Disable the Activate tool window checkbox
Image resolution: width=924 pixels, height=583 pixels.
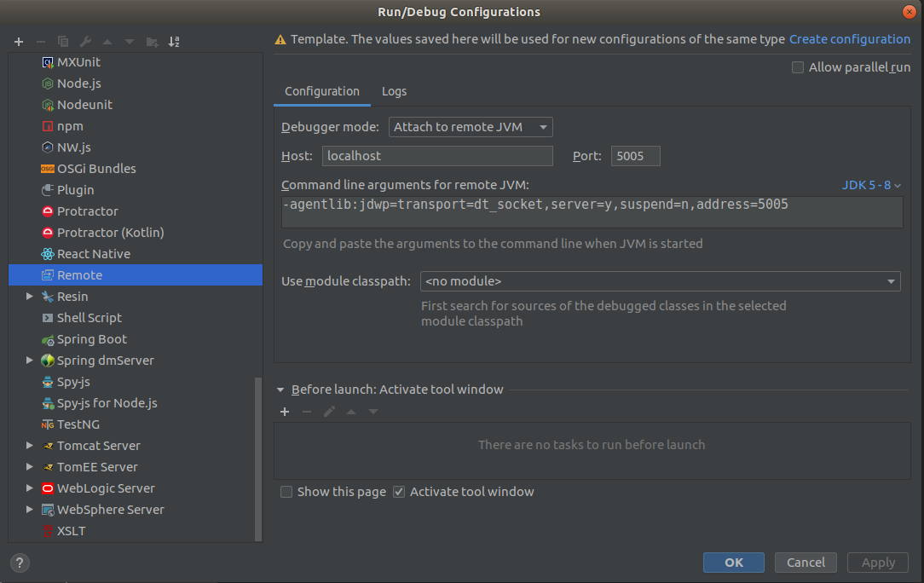click(x=399, y=492)
